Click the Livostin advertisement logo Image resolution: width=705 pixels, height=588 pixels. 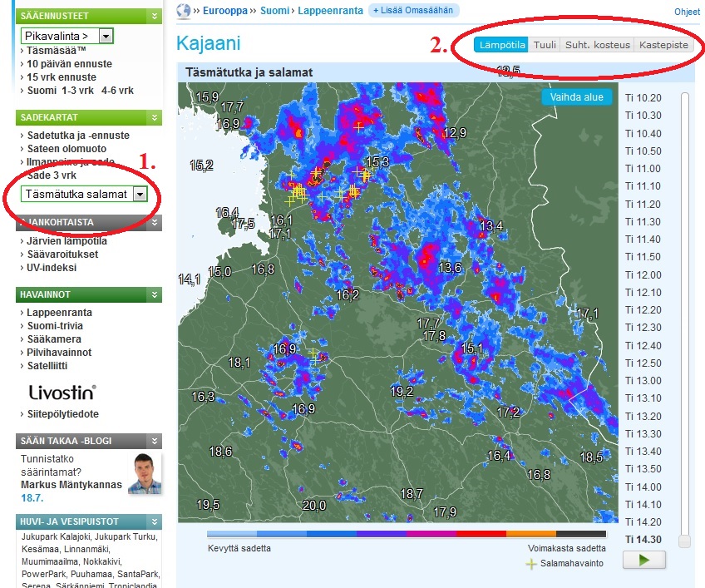click(x=62, y=392)
